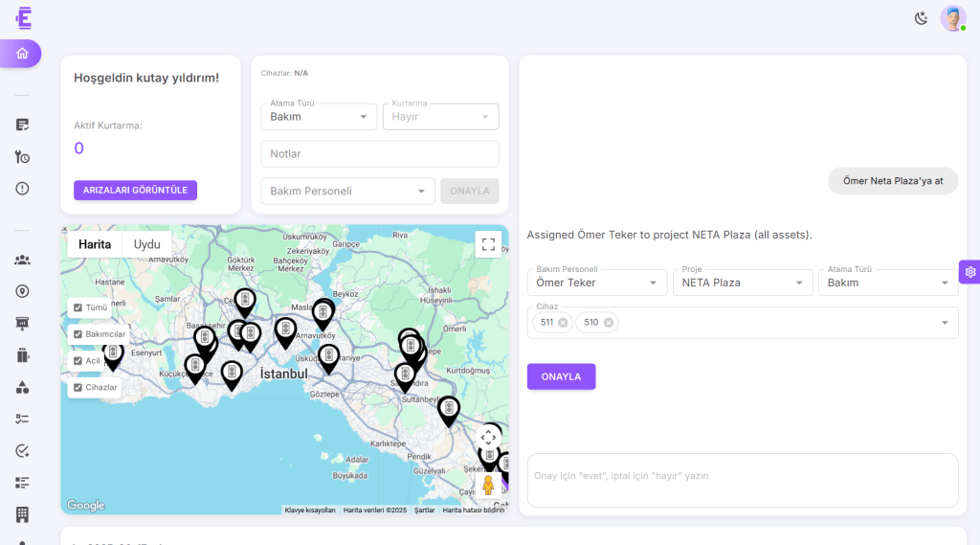Image resolution: width=980 pixels, height=545 pixels.
Task: Focus the Notlar input field
Action: pyautogui.click(x=379, y=154)
